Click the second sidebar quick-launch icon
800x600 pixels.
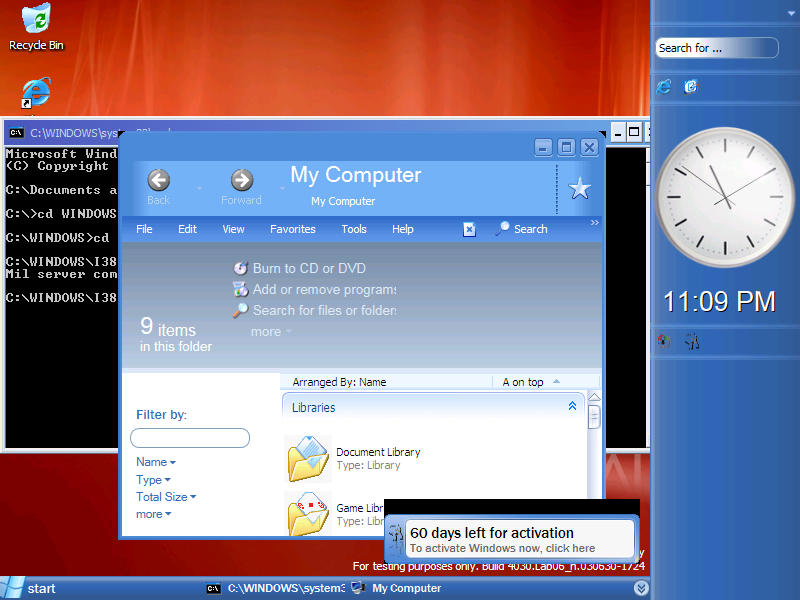691,87
